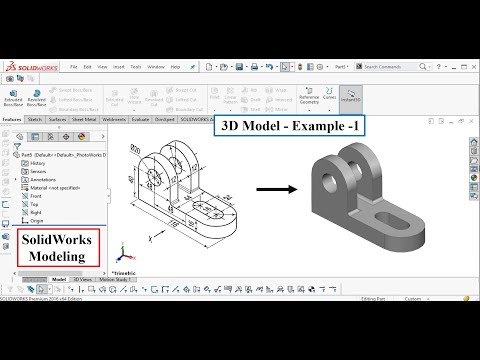Open the Curves dropdown arrow
This screenshot has width=480, height=360.
coord(329,110)
